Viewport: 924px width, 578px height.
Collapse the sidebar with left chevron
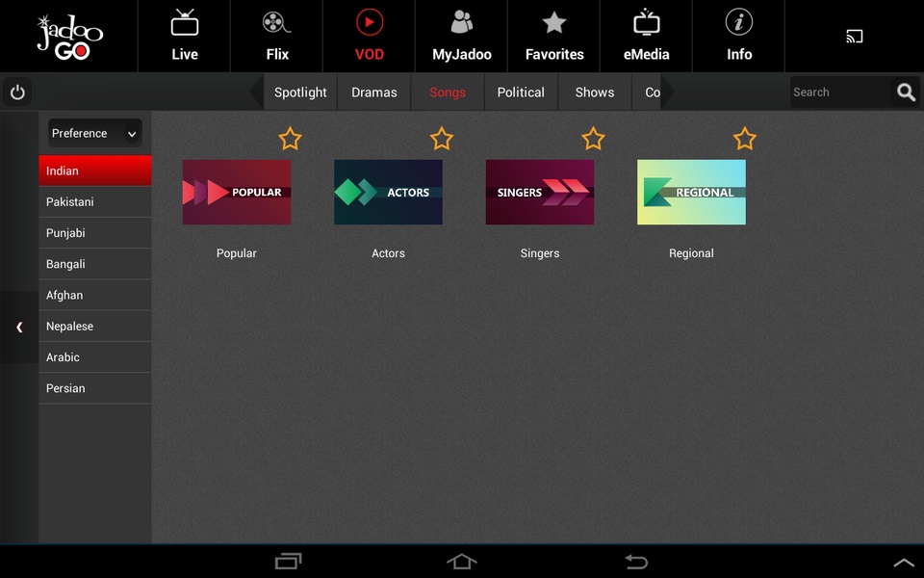pos(19,327)
